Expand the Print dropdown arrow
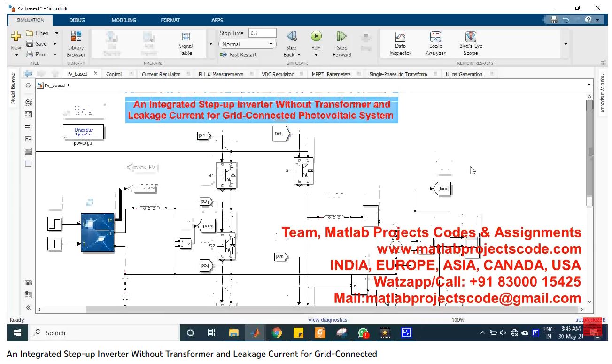This screenshot has width=612, height=364. (x=55, y=54)
